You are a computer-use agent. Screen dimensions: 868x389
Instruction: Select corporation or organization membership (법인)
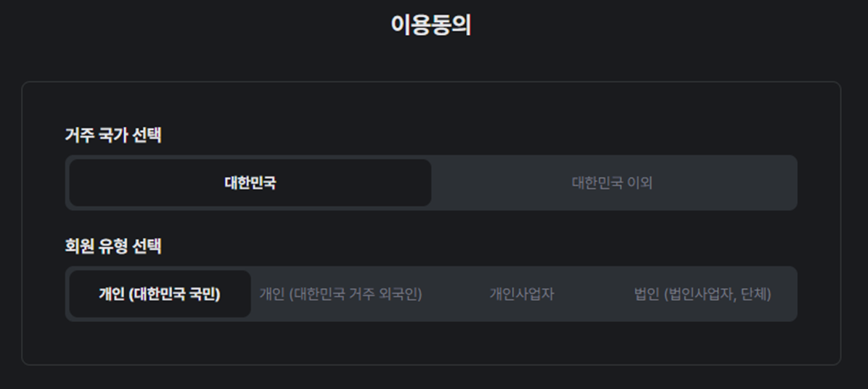(703, 294)
